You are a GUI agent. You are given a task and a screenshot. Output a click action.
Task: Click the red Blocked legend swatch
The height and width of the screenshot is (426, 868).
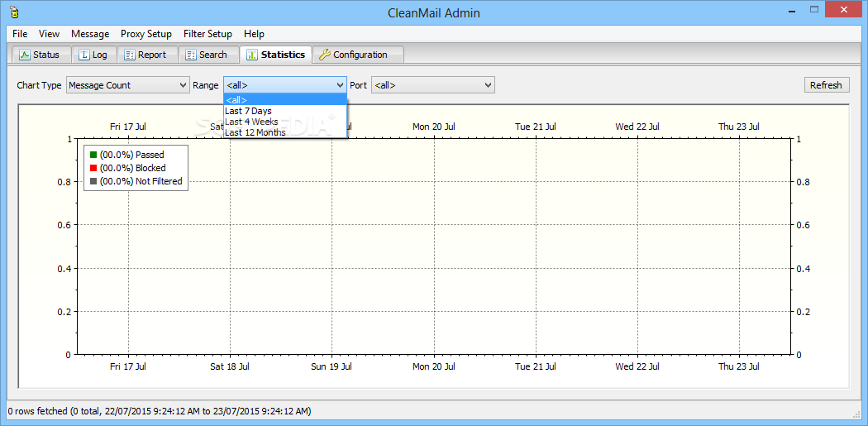point(93,168)
